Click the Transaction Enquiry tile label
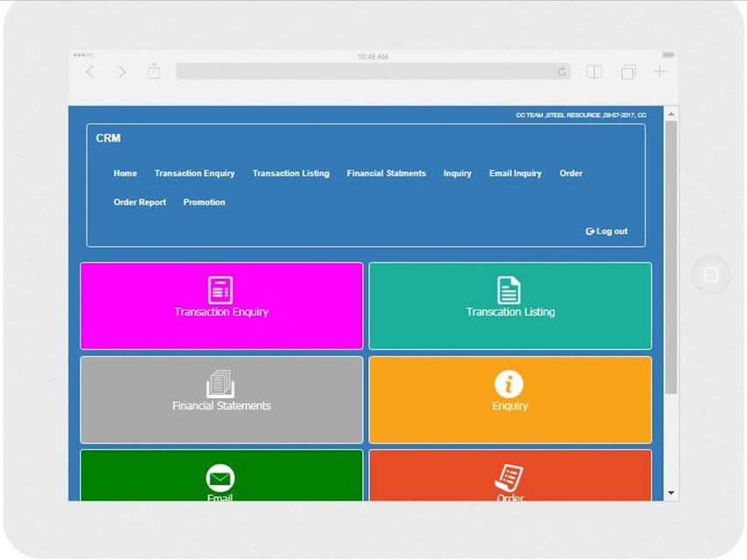This screenshot has width=747, height=560. pos(221,311)
